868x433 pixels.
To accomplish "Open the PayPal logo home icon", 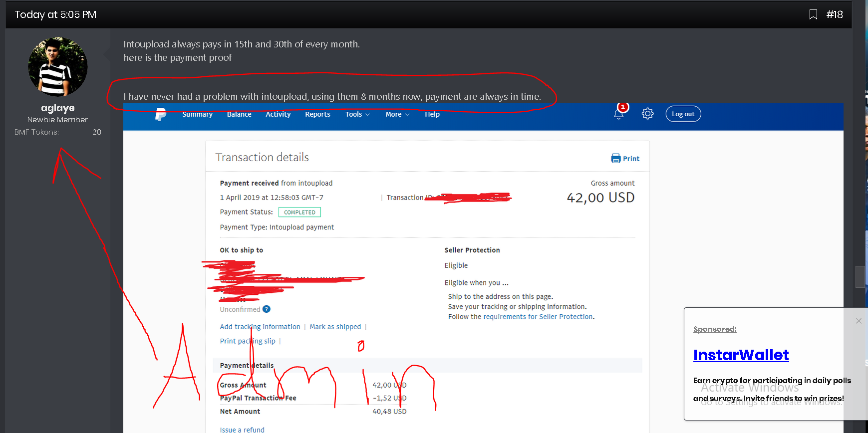I will (x=160, y=114).
